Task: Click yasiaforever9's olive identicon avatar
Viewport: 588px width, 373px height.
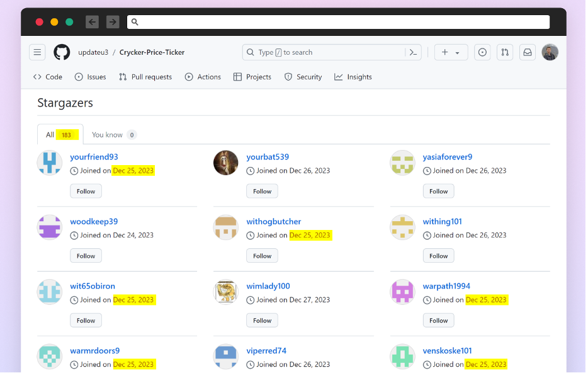Action: 402,163
